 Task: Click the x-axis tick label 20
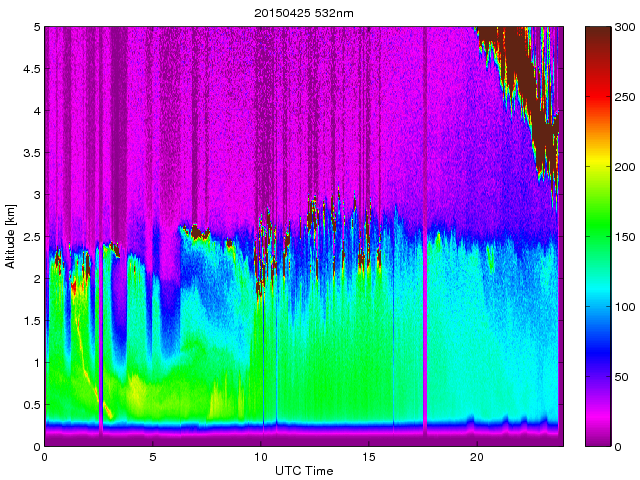(477, 457)
